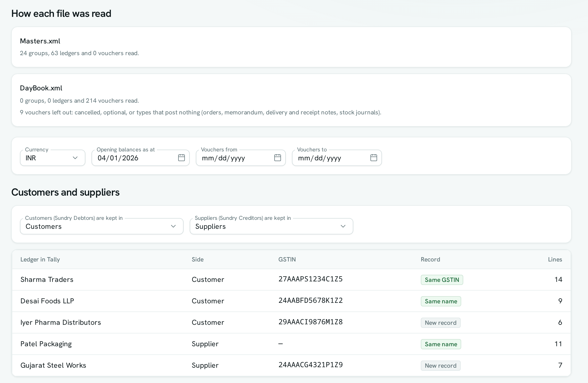Open calendar picker for Vouchers to

pos(374,158)
